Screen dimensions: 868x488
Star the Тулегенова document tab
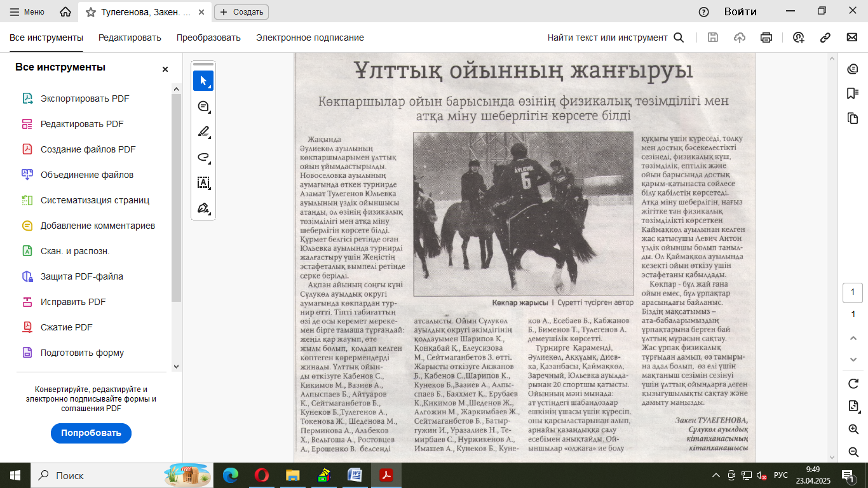point(91,11)
